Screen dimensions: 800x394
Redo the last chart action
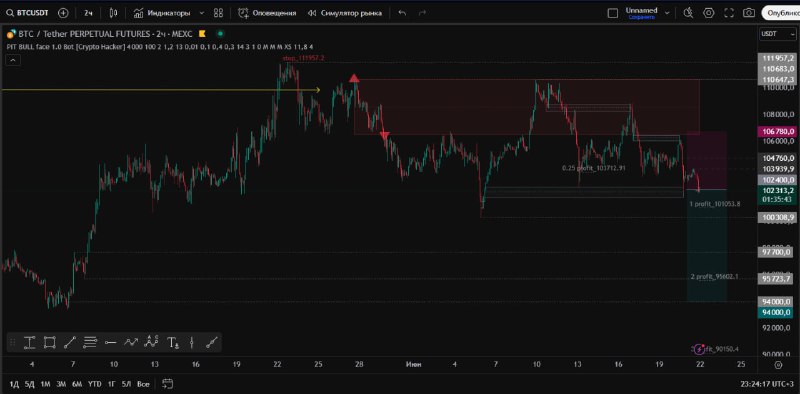point(422,13)
